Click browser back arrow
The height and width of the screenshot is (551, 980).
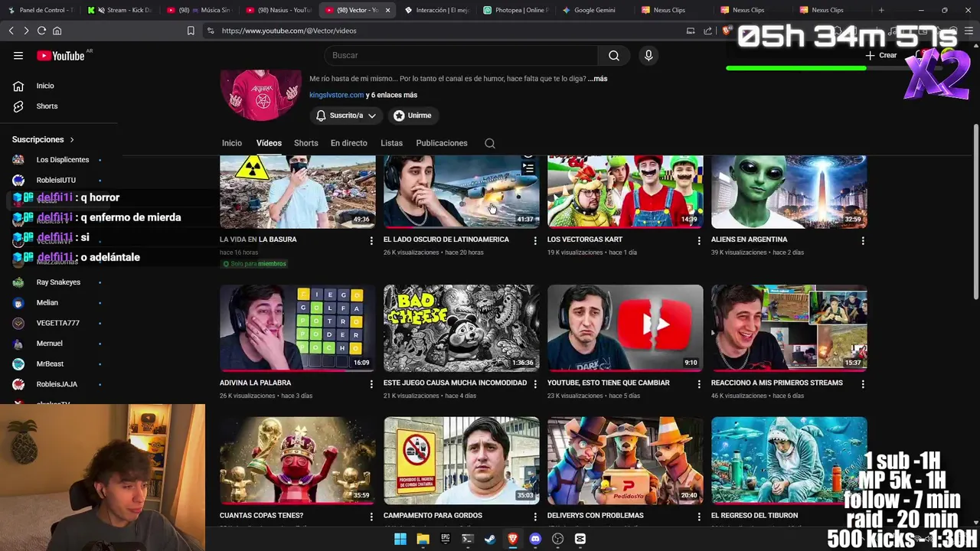tap(11, 31)
